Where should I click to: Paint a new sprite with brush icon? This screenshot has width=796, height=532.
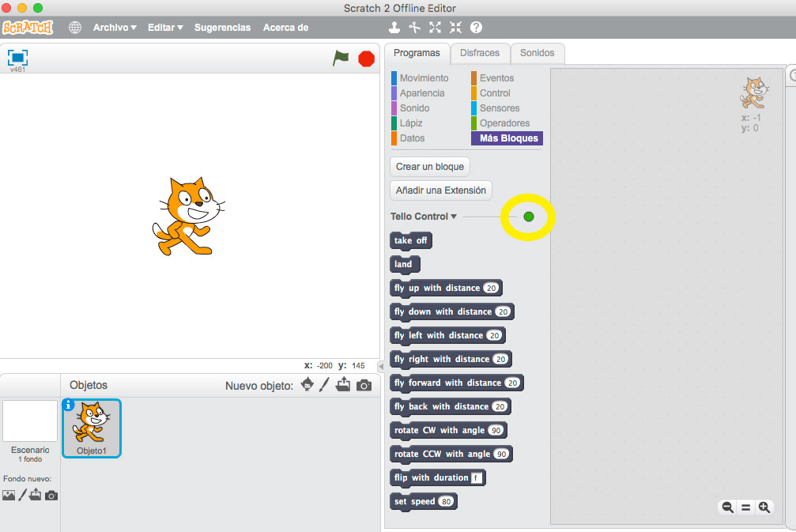[x=324, y=385]
